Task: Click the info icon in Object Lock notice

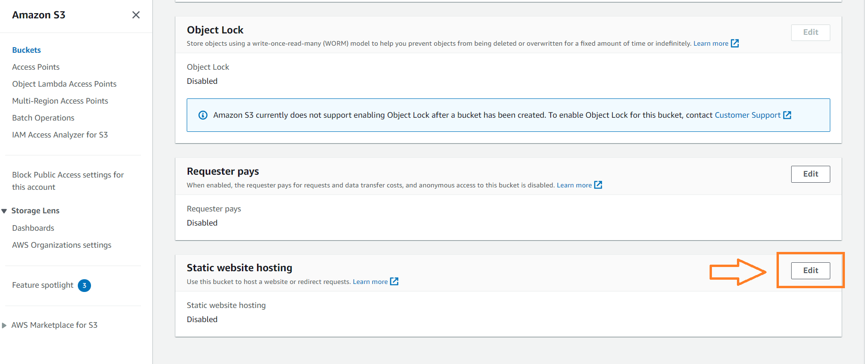Action: [203, 115]
